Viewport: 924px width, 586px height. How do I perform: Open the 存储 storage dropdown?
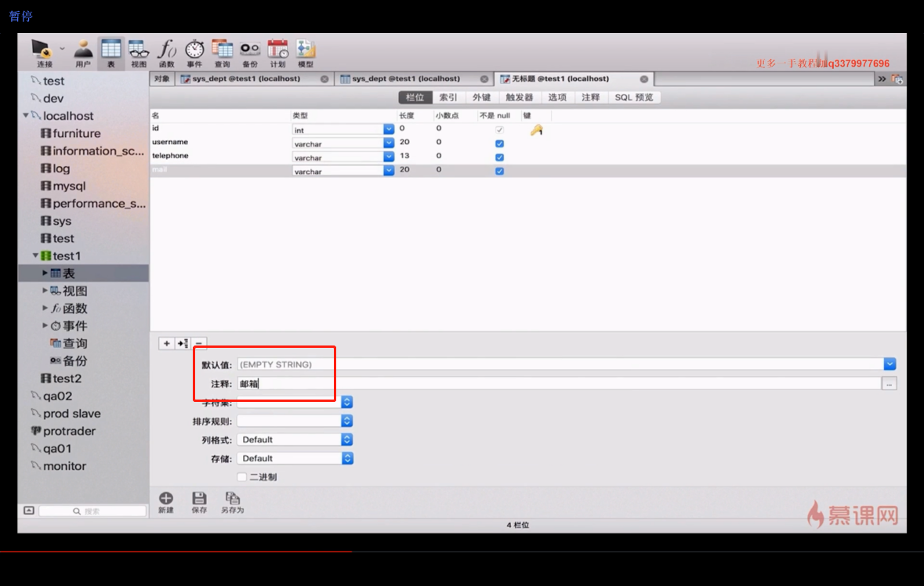click(x=347, y=458)
